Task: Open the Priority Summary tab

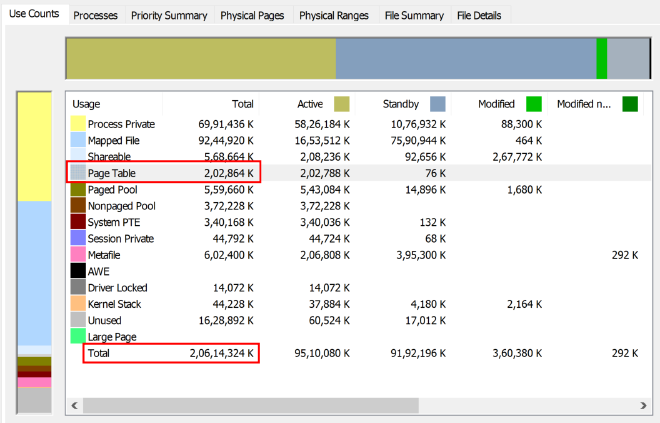Action: click(x=168, y=16)
